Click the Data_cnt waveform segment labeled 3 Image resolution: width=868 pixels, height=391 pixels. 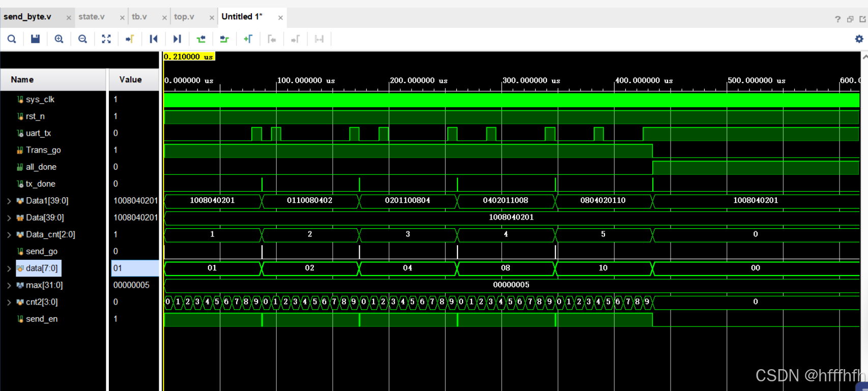[x=408, y=234]
